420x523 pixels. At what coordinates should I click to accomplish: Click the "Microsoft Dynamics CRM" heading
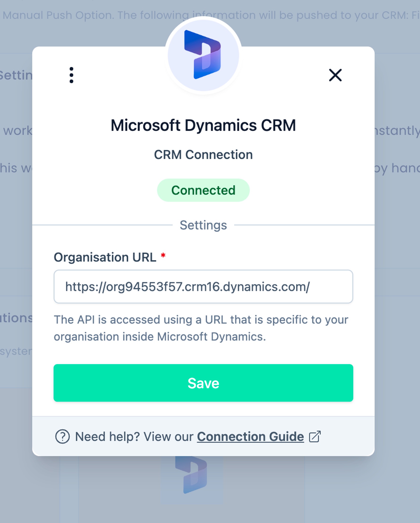[203, 125]
